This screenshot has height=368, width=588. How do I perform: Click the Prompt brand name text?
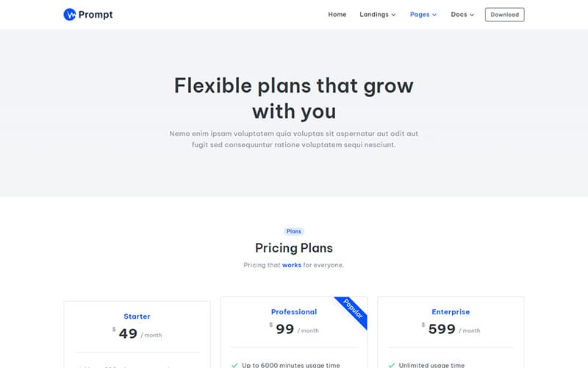coord(96,15)
